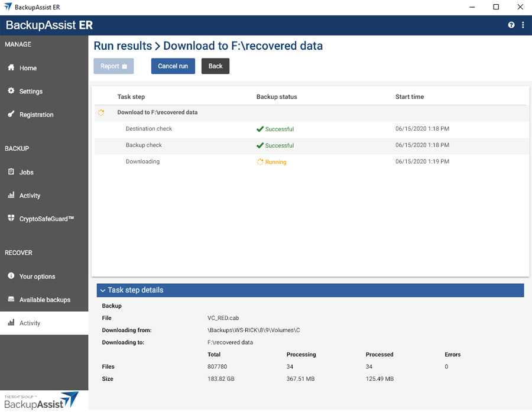The image size is (532, 412).
Task: Click the CryptoSafeGuard shield icon
Action: pos(11,218)
